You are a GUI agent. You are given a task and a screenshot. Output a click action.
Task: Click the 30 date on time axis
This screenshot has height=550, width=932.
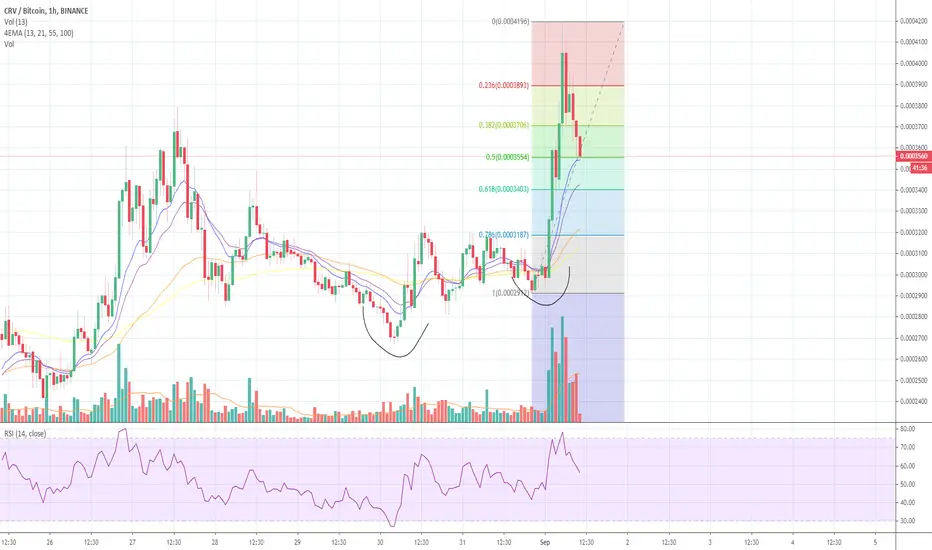(380, 542)
